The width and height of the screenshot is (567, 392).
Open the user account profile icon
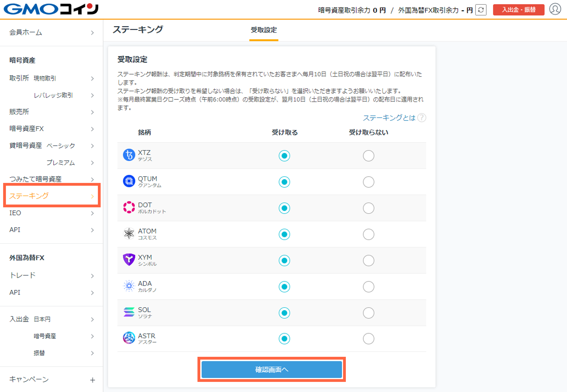[555, 9]
